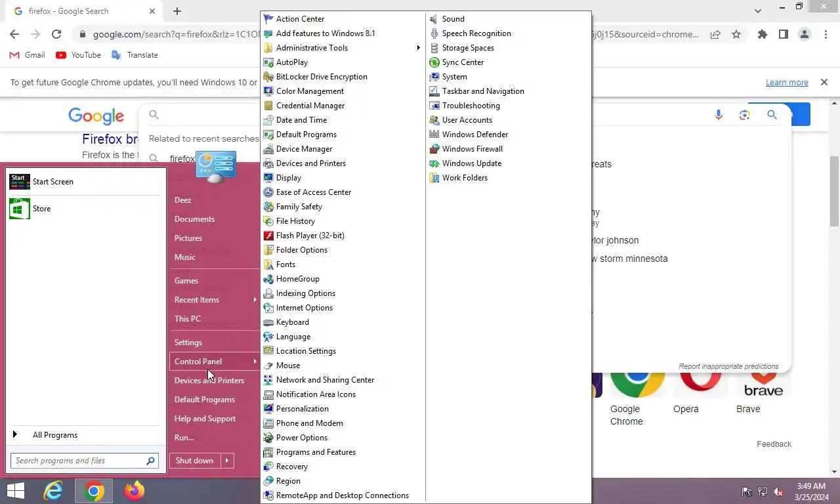This screenshot has height=504, width=840.
Task: Open Windows Update icon
Action: (x=434, y=163)
